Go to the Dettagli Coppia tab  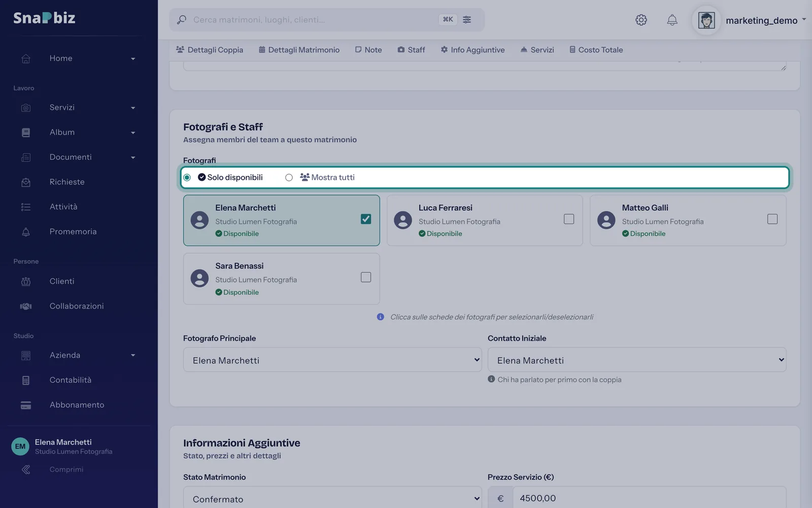[x=210, y=50]
